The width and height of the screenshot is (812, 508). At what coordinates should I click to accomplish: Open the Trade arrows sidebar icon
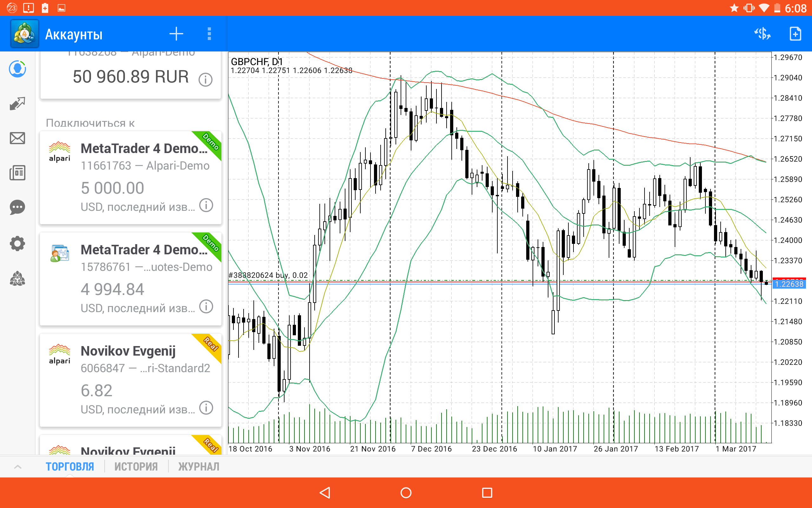[17, 104]
